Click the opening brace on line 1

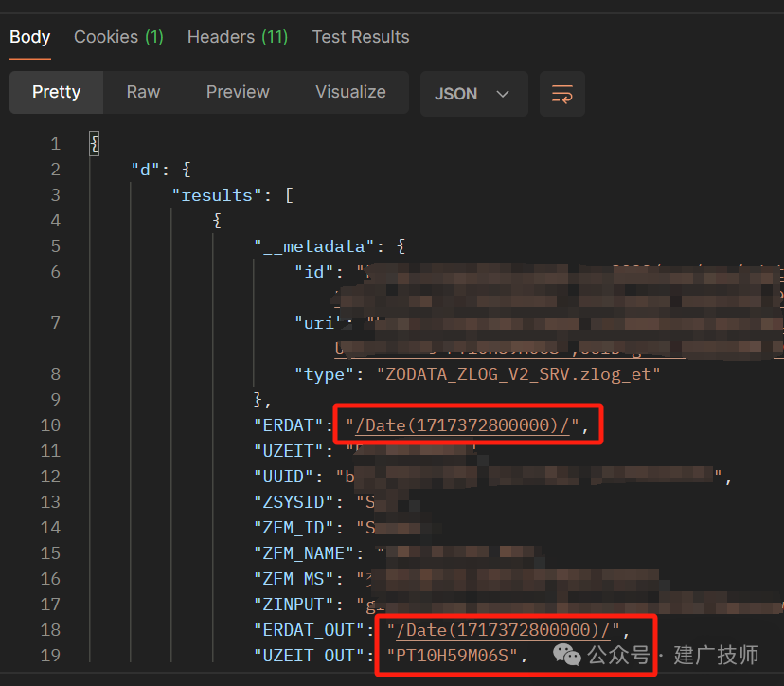[x=94, y=144]
